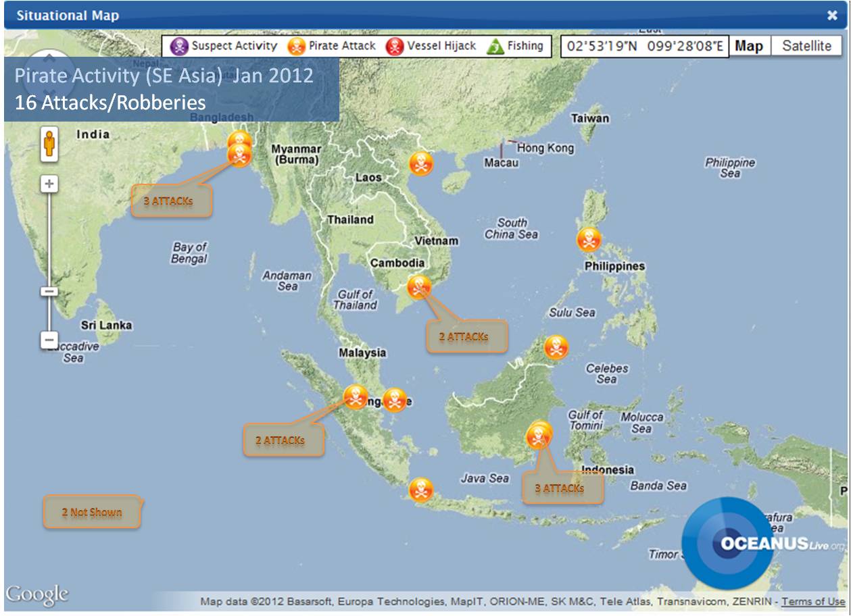Click the Vietnam country label

[x=436, y=241]
